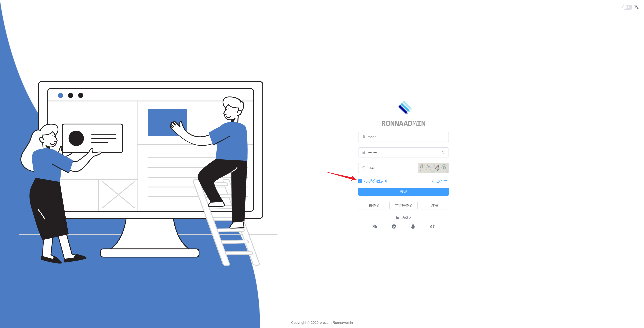
Task: Click the 第三方登录 label
Action: pyautogui.click(x=403, y=218)
